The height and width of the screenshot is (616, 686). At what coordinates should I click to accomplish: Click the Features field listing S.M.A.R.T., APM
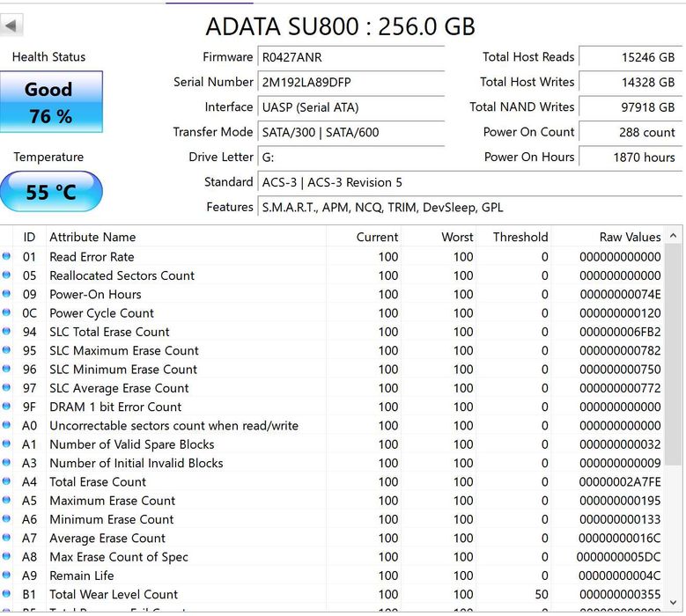pos(470,207)
